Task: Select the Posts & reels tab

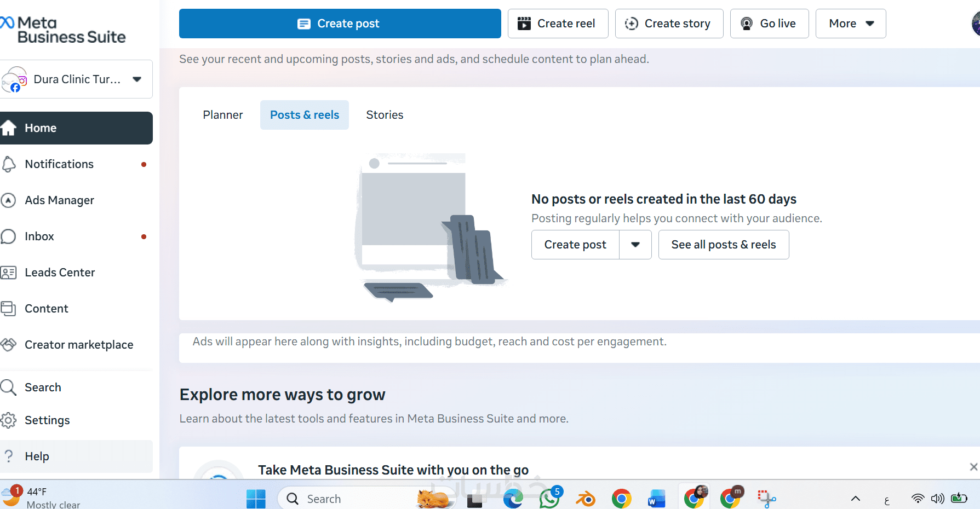Action: point(305,115)
